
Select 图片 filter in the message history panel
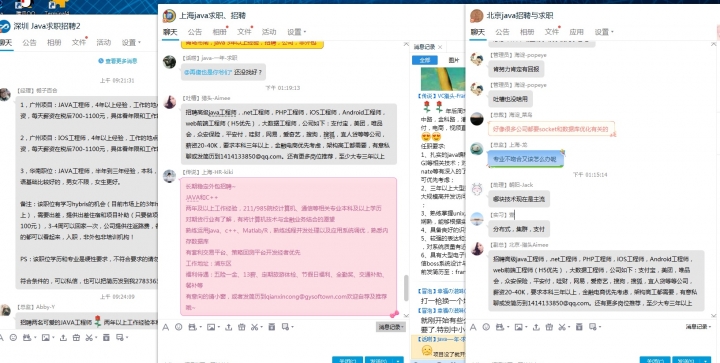pos(453,61)
